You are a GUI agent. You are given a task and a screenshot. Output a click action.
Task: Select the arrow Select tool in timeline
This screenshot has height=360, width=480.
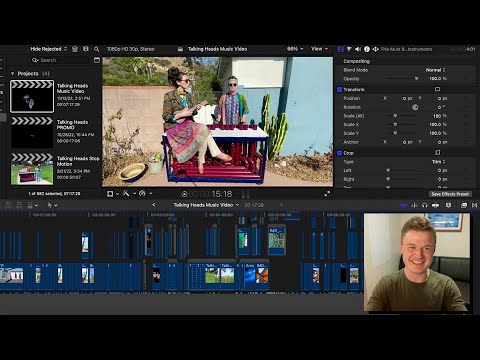[x=50, y=205]
